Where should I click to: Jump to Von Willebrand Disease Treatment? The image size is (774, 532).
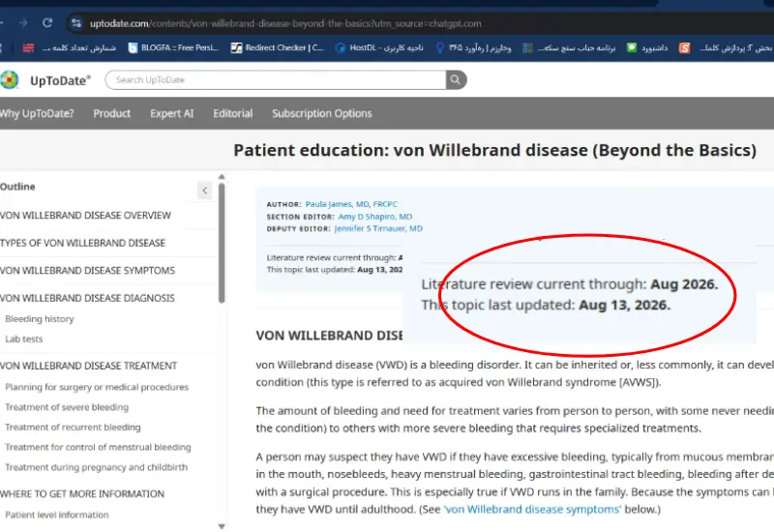pos(88,366)
